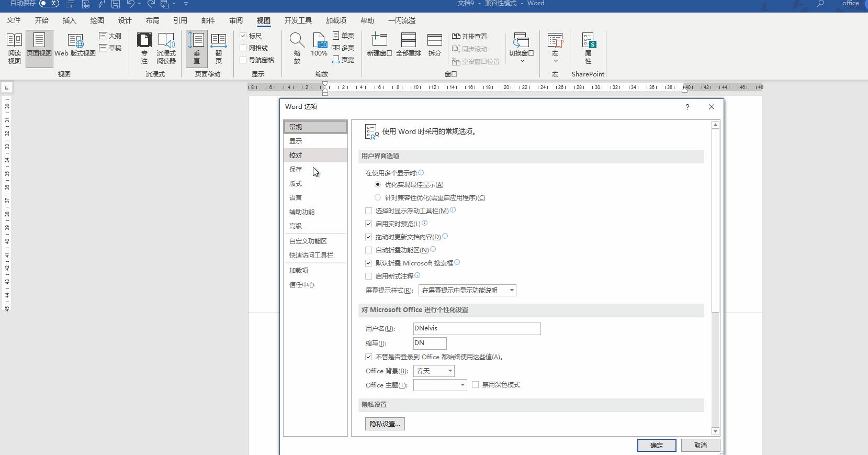Select 针对兼容性优化 radio button

[x=378, y=197]
